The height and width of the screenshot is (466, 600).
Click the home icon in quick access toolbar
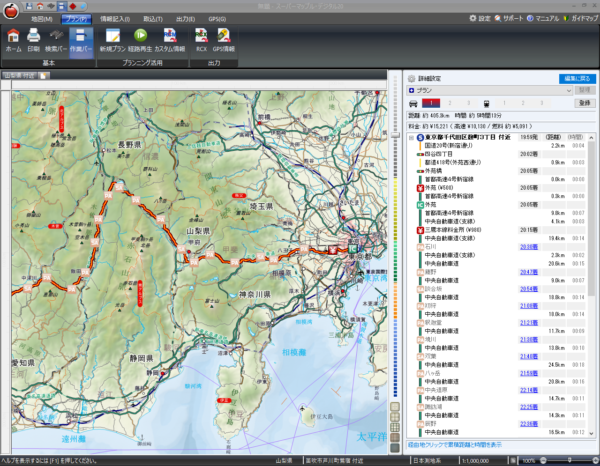40,6
